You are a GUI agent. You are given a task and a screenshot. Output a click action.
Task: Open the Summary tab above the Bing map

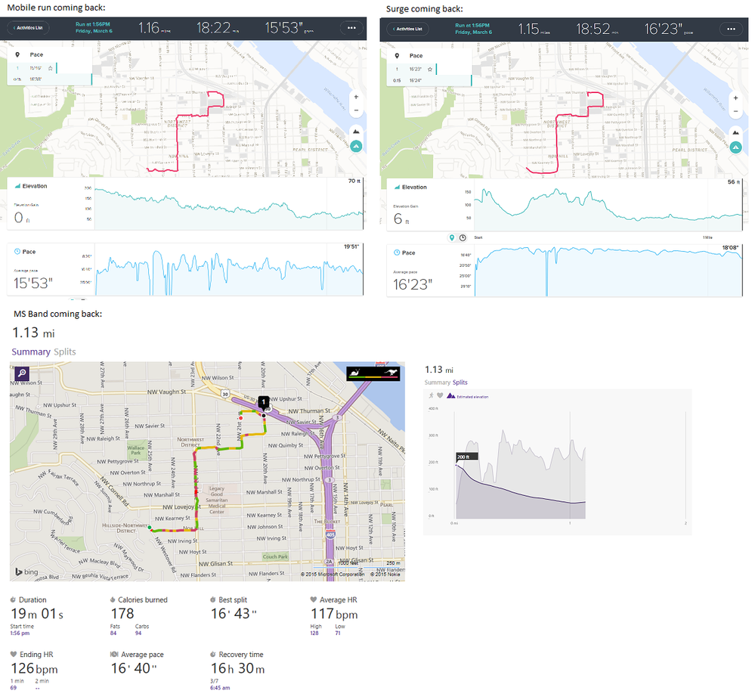tap(31, 352)
